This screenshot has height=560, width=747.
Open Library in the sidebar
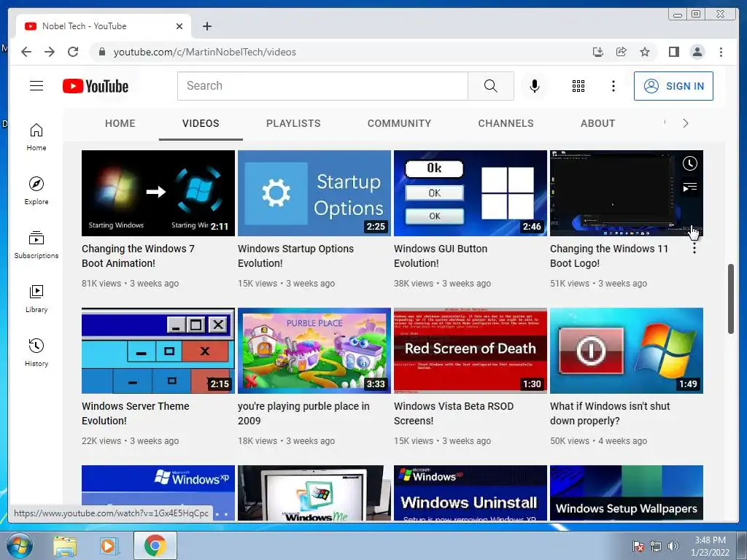point(36,298)
